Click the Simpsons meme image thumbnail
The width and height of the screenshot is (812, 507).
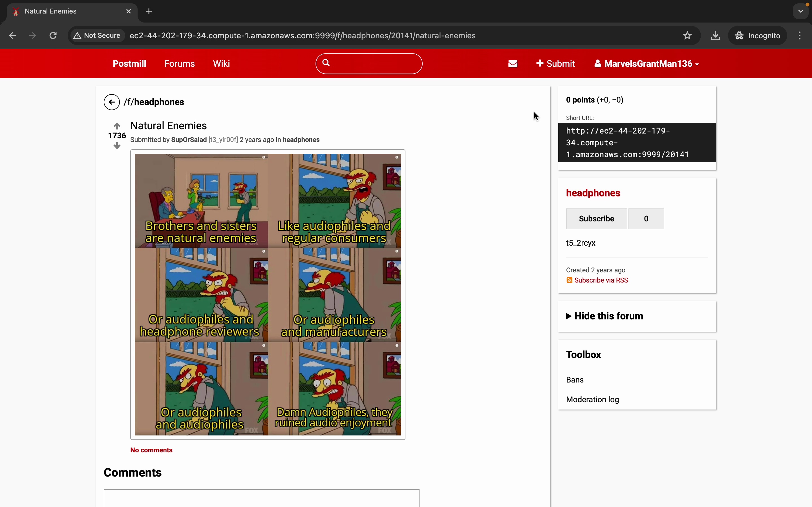pos(267,294)
